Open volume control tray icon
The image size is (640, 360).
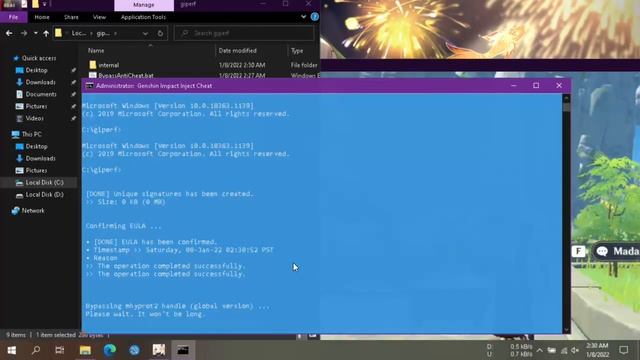(575, 350)
